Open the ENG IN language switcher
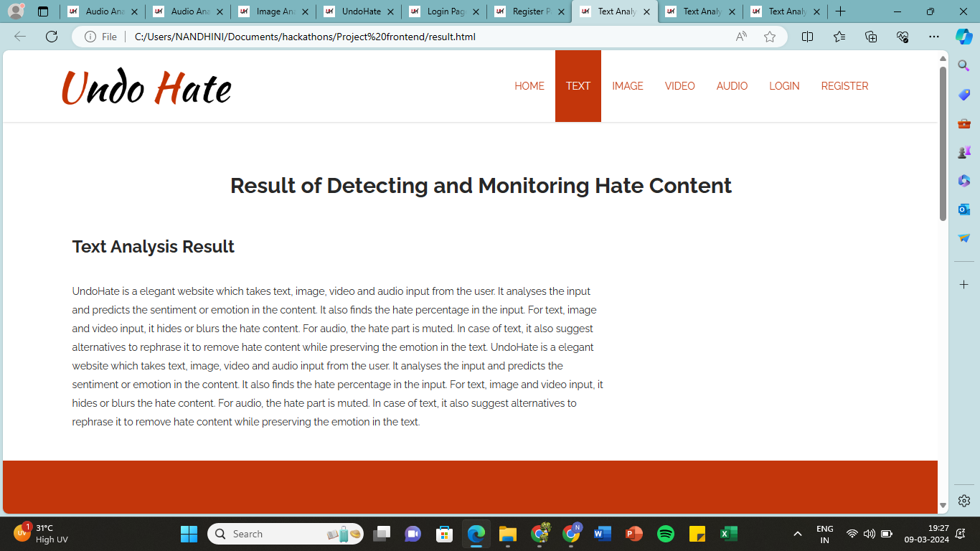980x551 pixels. point(825,534)
